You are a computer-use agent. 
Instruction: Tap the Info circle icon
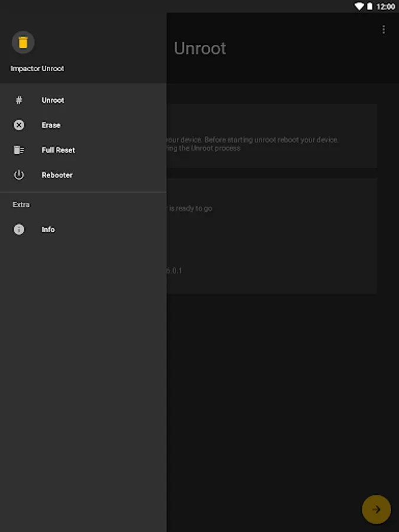click(x=19, y=229)
